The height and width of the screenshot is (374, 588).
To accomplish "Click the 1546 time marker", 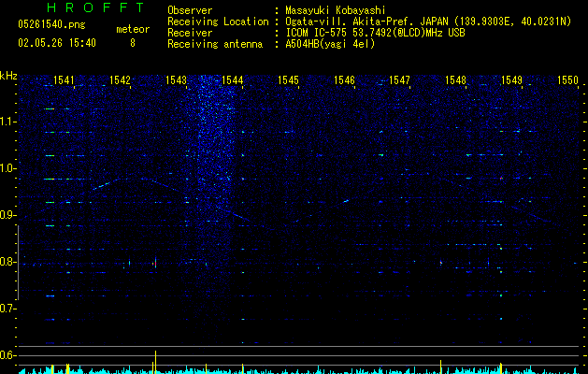I will 344,79.
